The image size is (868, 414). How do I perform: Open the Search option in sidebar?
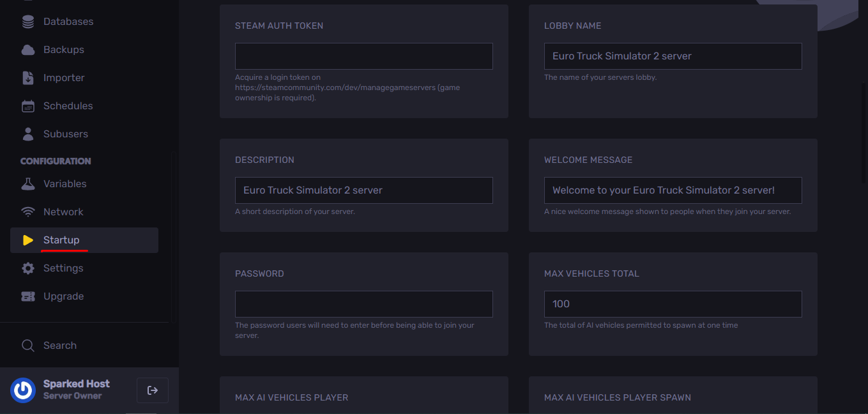pyautogui.click(x=84, y=346)
